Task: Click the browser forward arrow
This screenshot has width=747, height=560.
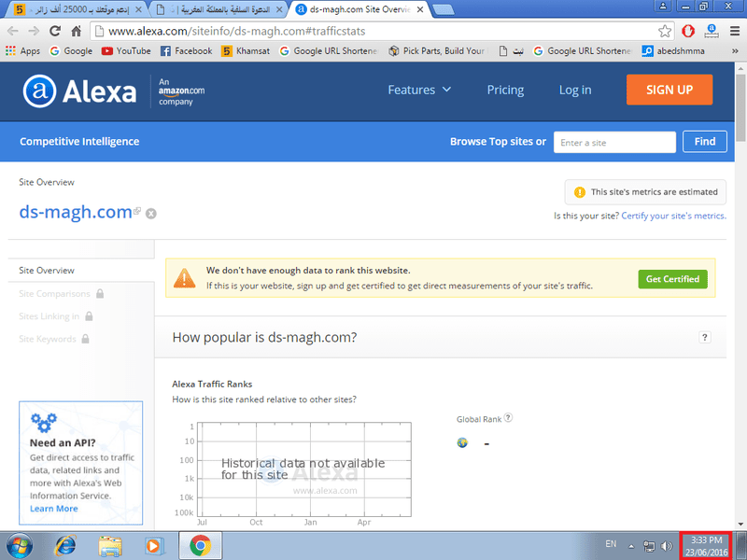Action: pyautogui.click(x=34, y=31)
